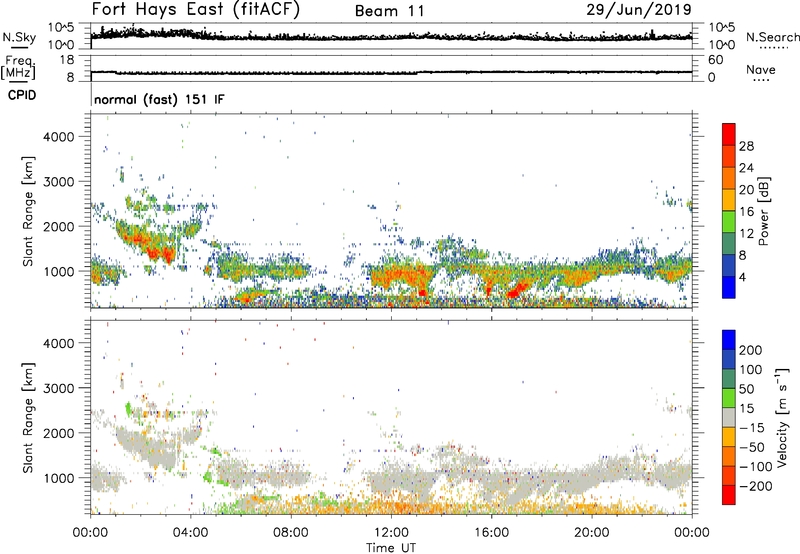Screen dimensions: 800x554
Task: Click the intense red echo near 17:00 in power panel
Action: point(517,290)
